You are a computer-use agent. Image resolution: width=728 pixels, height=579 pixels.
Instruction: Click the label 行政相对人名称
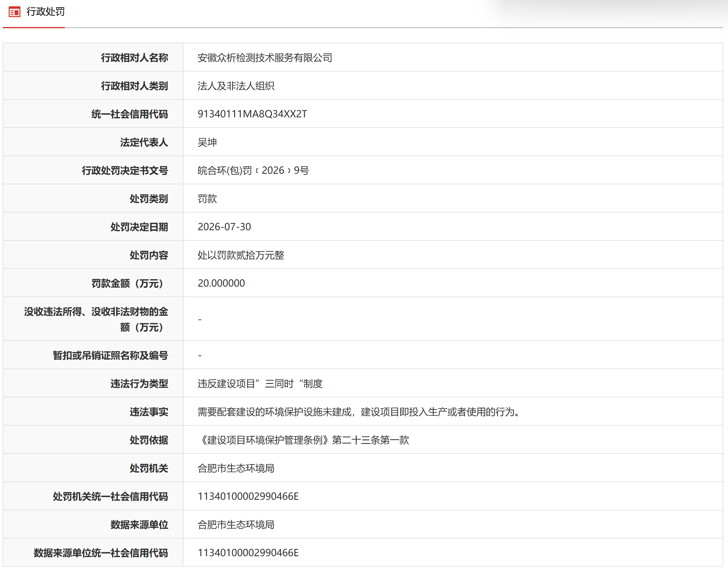tap(134, 58)
